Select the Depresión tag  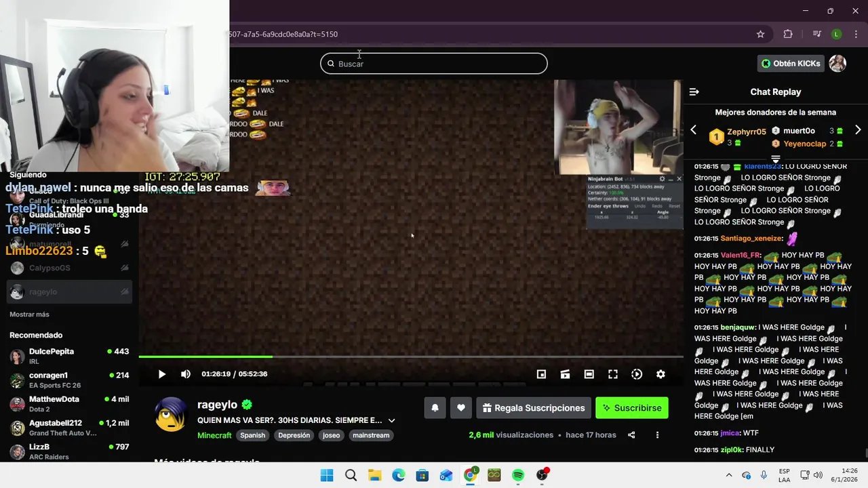[x=294, y=435]
